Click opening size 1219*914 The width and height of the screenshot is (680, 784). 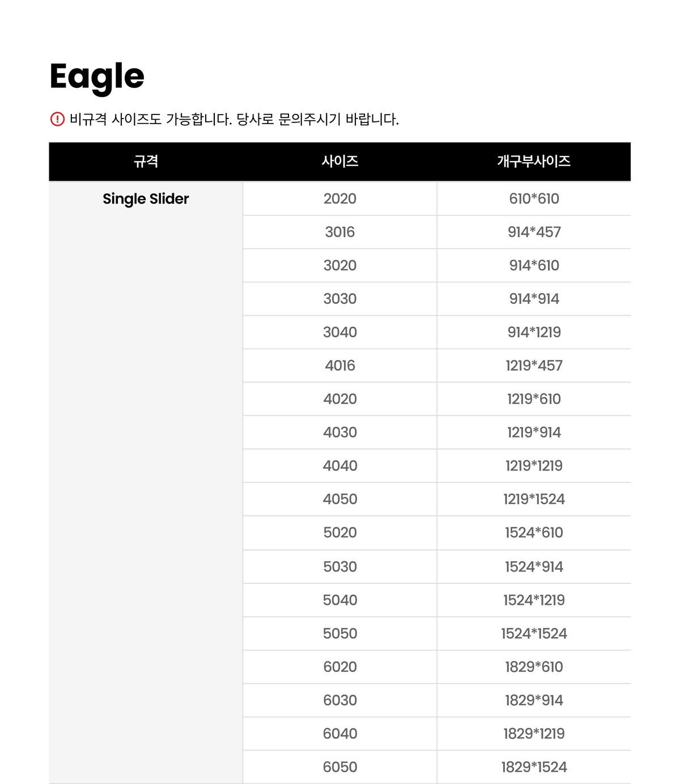[534, 433]
